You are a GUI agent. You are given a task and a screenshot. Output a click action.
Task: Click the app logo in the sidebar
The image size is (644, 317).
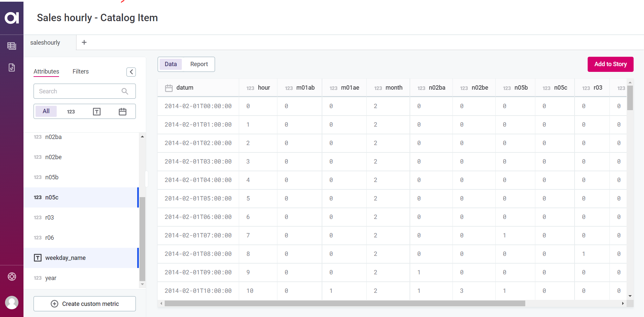click(x=12, y=18)
